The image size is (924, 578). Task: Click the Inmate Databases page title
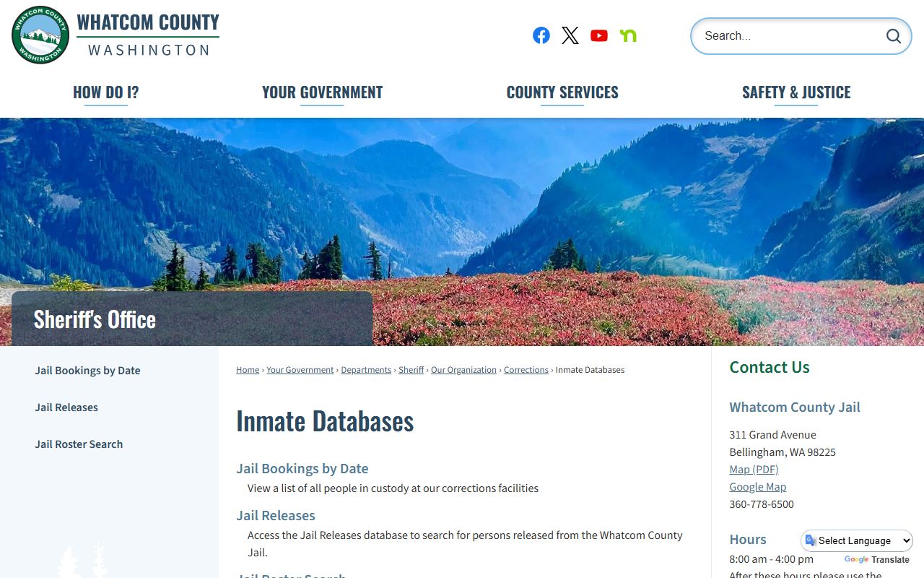point(325,421)
